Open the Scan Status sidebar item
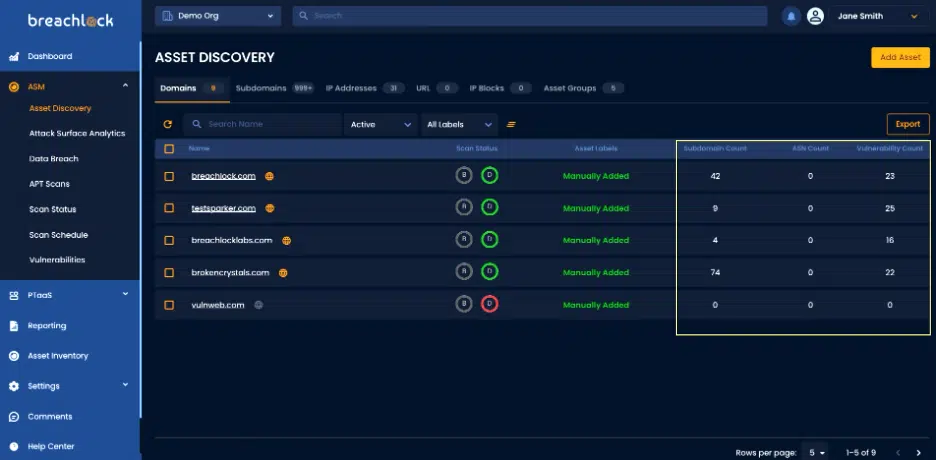The image size is (936, 460). click(53, 209)
